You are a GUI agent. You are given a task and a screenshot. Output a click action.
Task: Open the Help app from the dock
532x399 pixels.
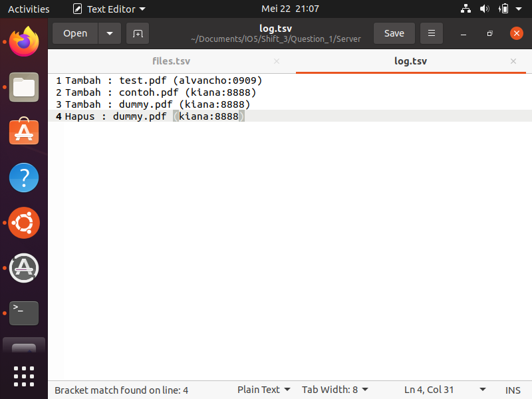pyautogui.click(x=23, y=178)
